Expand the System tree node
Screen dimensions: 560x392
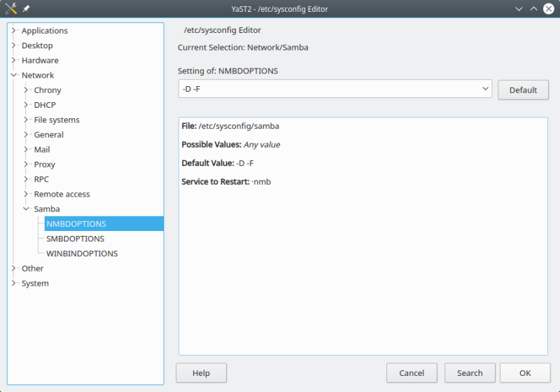pos(13,283)
